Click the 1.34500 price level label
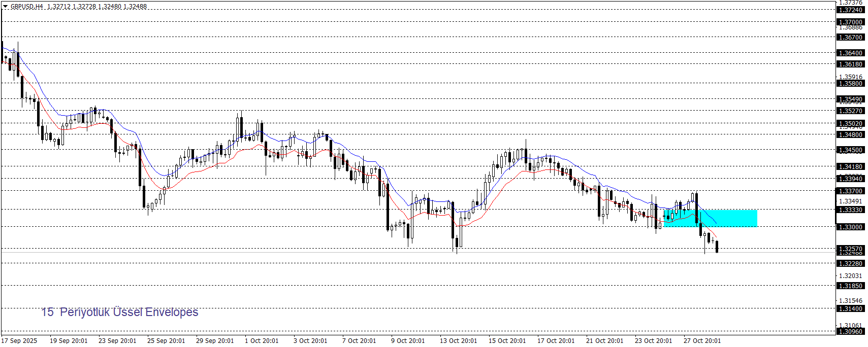Screen dimensions: 868x347 pyautogui.click(x=850, y=150)
